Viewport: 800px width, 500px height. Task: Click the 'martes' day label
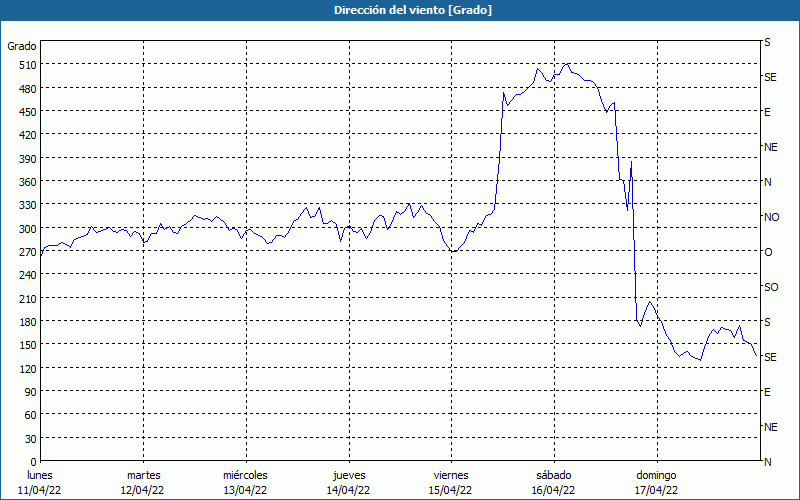click(x=143, y=475)
